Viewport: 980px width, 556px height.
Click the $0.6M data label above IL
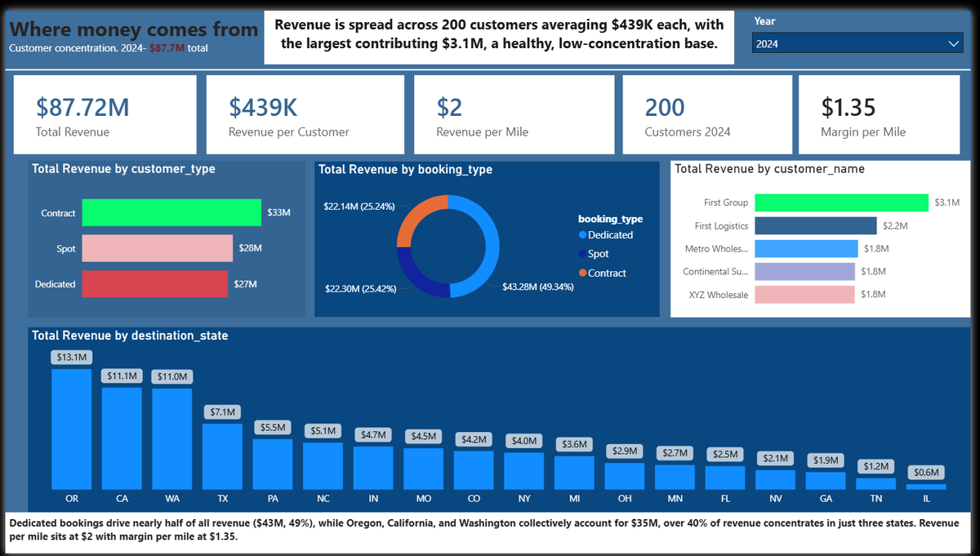pos(926,472)
